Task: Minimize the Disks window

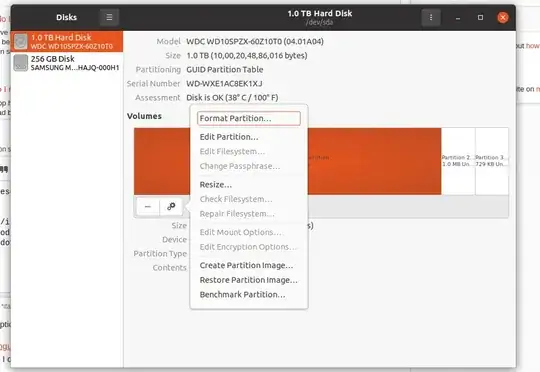Action: [458, 18]
